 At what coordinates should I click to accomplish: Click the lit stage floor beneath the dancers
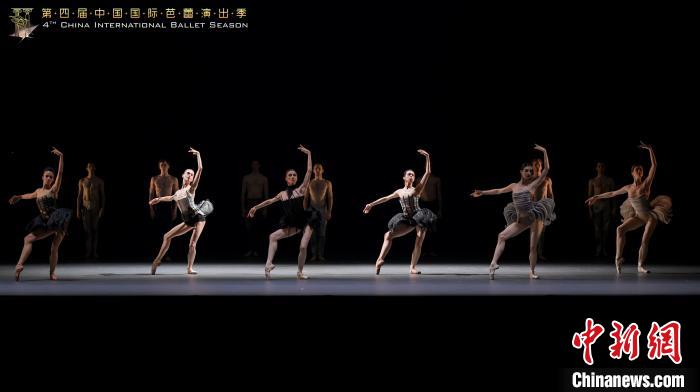350,280
